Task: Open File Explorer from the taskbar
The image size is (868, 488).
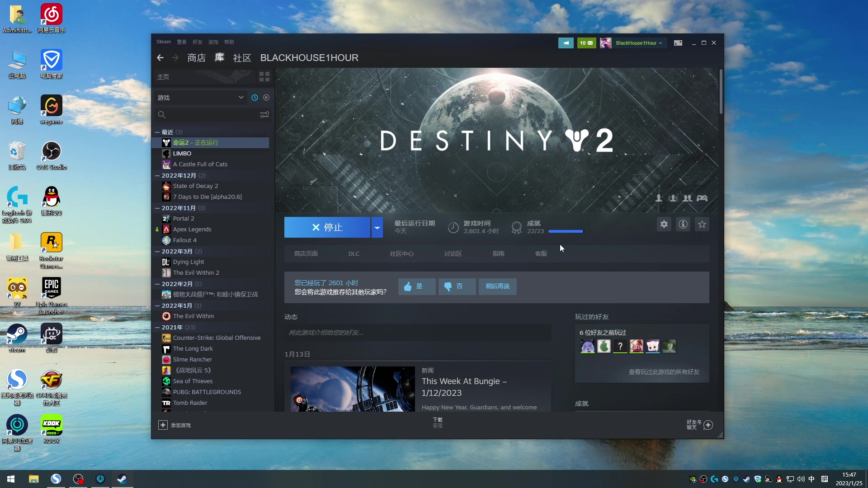Action: click(x=34, y=479)
